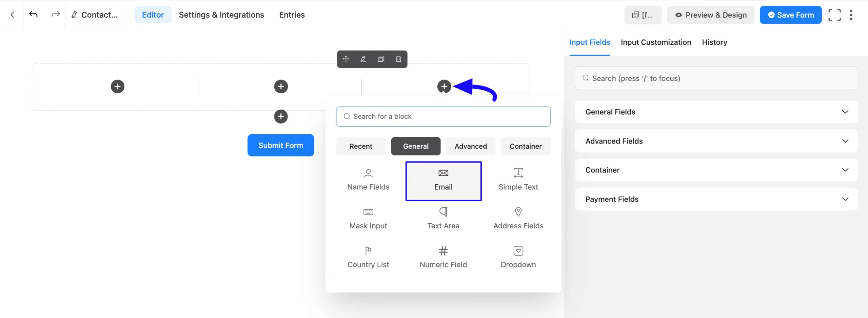This screenshot has width=868, height=318.
Task: Expand the Advanced Fields section
Action: pos(716,141)
